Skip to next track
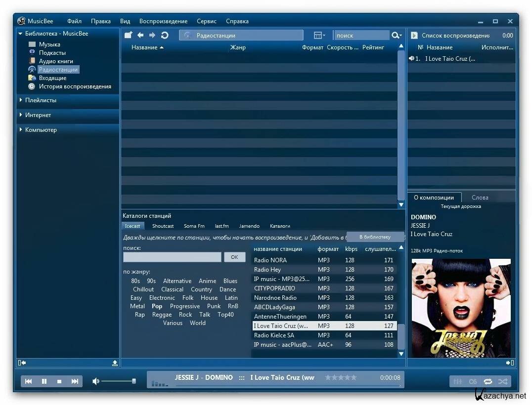 coord(75,381)
